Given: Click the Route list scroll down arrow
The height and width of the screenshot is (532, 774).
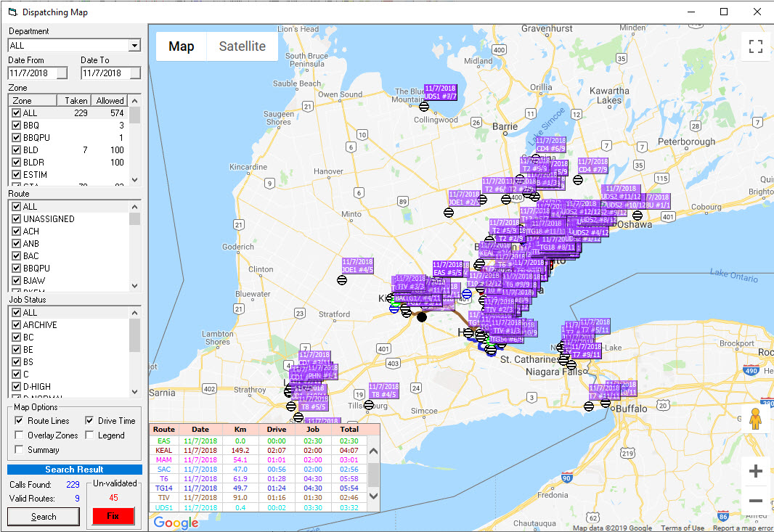Looking at the screenshot, I should tap(135, 286).
